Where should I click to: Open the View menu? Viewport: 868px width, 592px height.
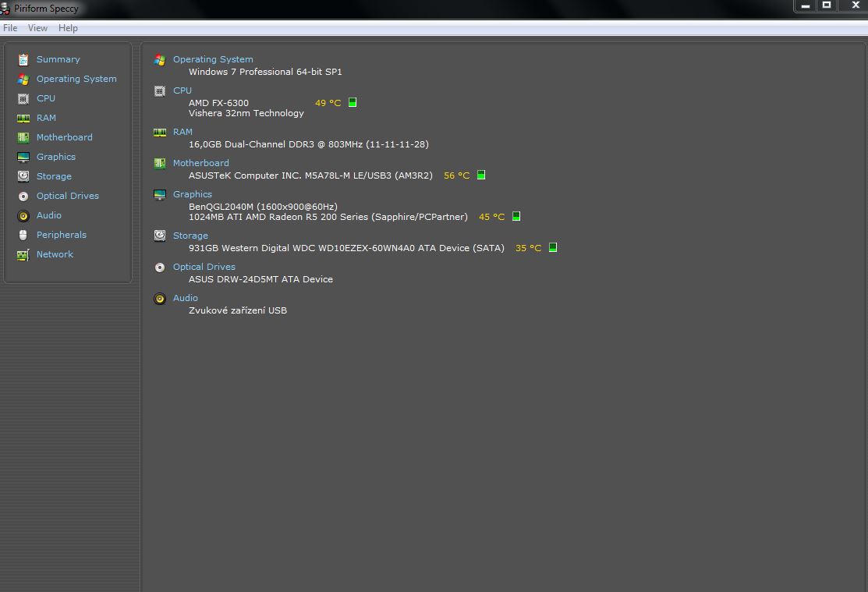pyautogui.click(x=37, y=28)
